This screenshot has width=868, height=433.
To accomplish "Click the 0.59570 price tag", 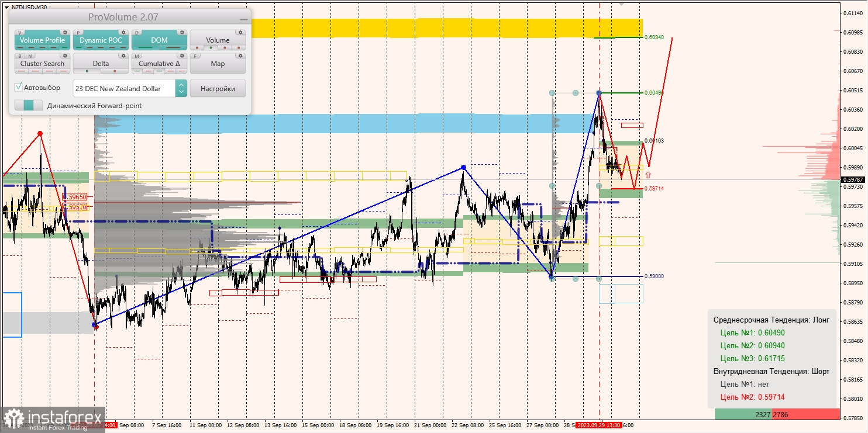I will tap(75, 206).
